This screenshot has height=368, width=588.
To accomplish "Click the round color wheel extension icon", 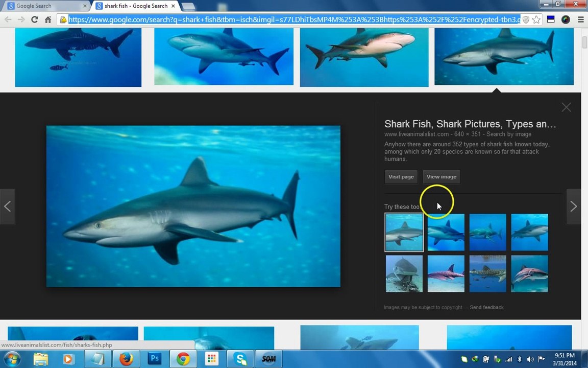I will pyautogui.click(x=566, y=19).
